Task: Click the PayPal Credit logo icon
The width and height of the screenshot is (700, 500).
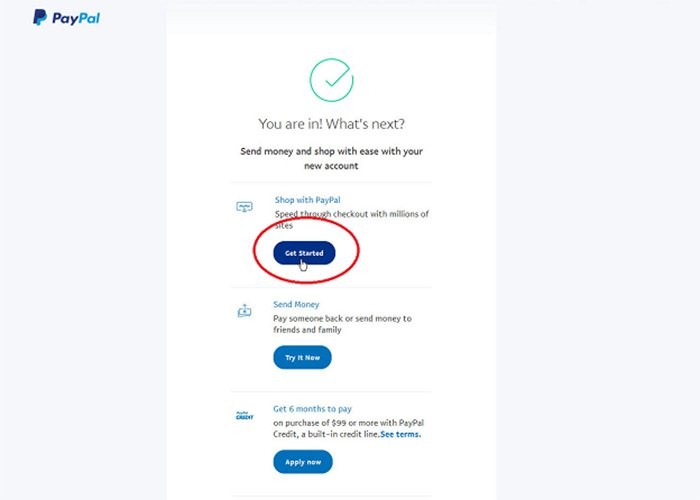Action: tap(244, 416)
